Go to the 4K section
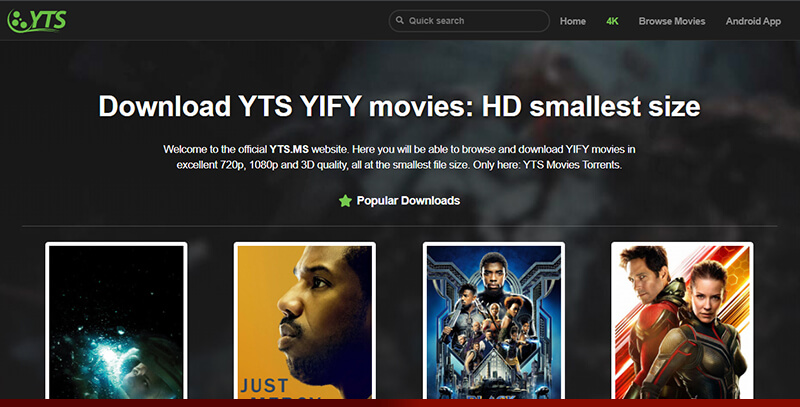The height and width of the screenshot is (407, 800). tap(612, 21)
